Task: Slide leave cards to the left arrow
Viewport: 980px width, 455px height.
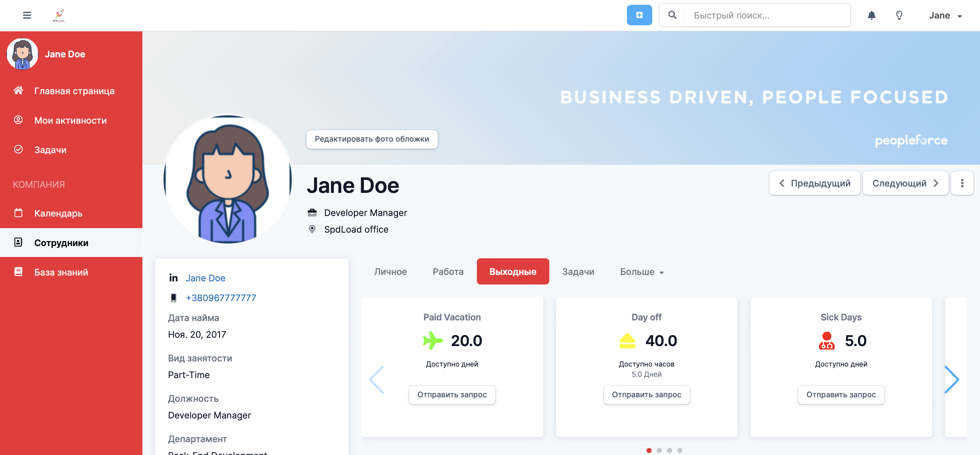Action: click(x=376, y=379)
